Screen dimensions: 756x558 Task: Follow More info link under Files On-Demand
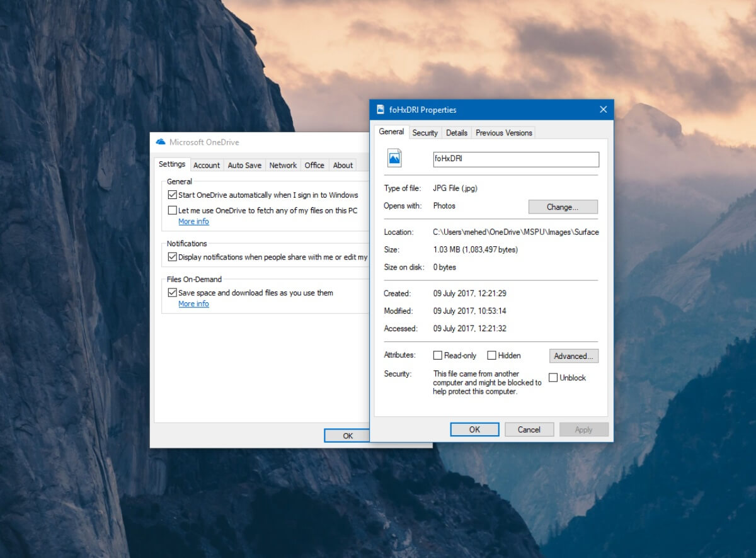point(193,304)
